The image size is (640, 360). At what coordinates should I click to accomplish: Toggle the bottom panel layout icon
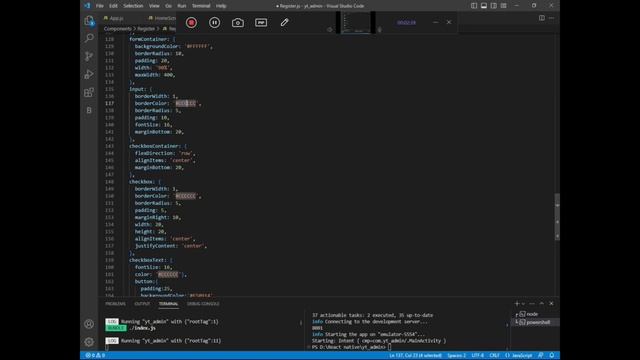(x=484, y=6)
